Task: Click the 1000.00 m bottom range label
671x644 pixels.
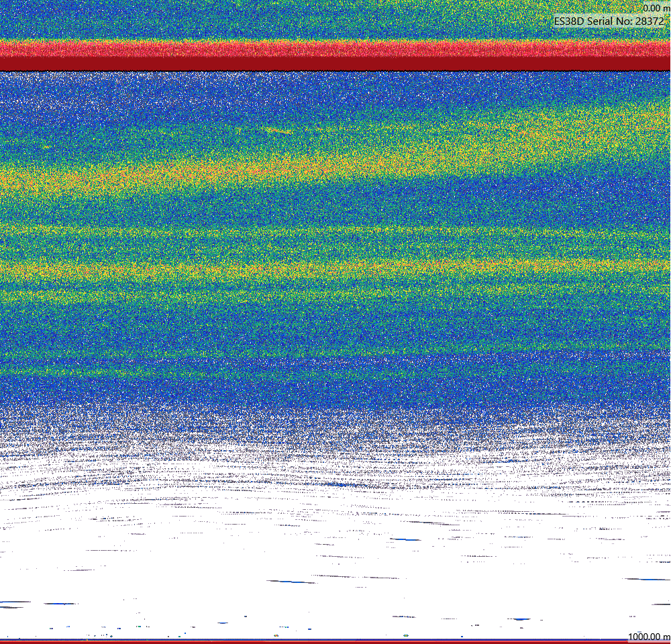Action: tap(649, 637)
